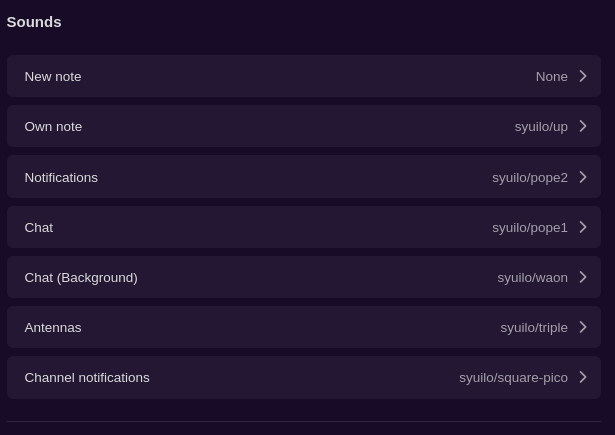Click the chevron arrow next to syuilo/waon
This screenshot has width=615, height=435.
(x=583, y=277)
